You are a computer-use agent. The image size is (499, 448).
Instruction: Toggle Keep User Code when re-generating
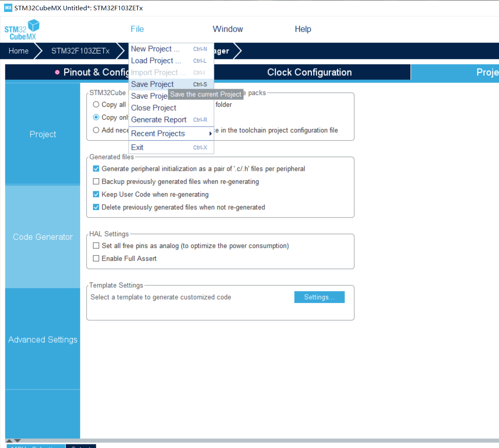(x=96, y=194)
